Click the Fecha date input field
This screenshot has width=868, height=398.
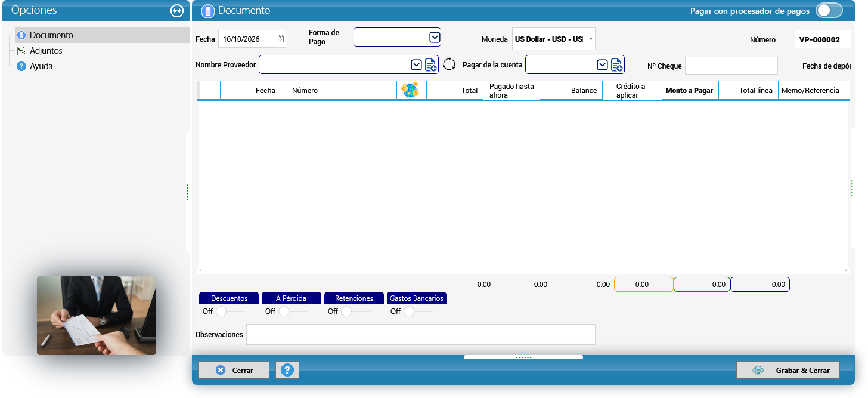(252, 39)
